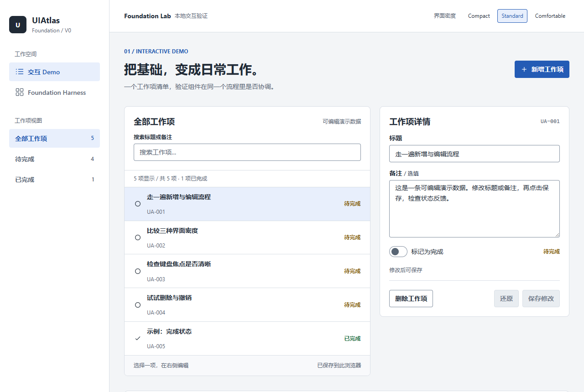Click 待完成 status on the UA-002 row
The width and height of the screenshot is (584, 392).
[352, 237]
